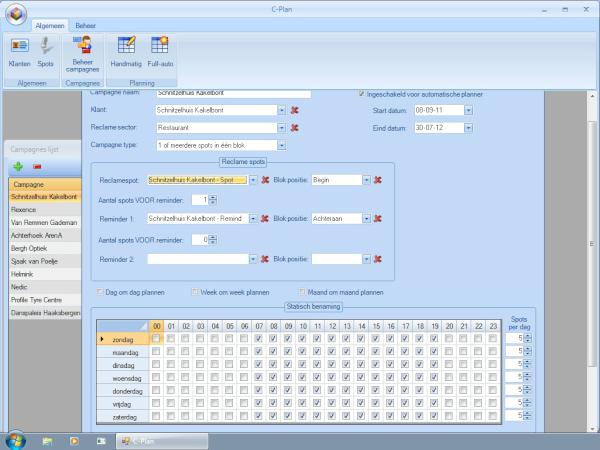Increase first Aantal spots VOOR reminder
This screenshot has width=600, height=450.
pyautogui.click(x=213, y=197)
